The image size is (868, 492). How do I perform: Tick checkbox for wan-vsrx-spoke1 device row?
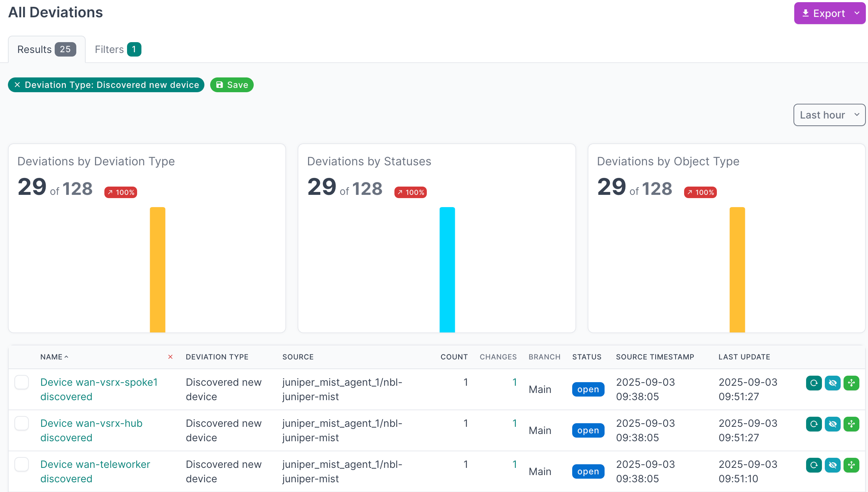(22, 382)
